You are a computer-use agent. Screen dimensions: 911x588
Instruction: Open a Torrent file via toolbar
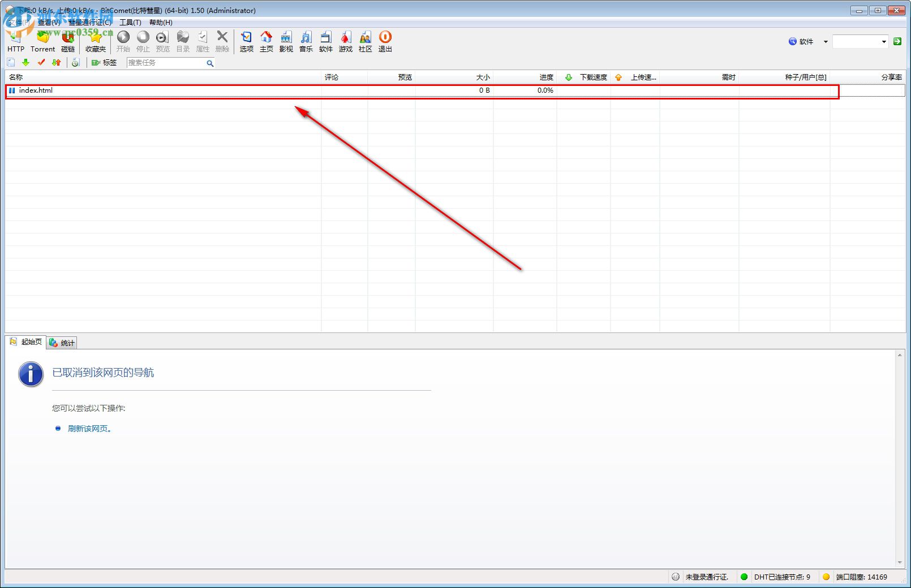coord(42,41)
